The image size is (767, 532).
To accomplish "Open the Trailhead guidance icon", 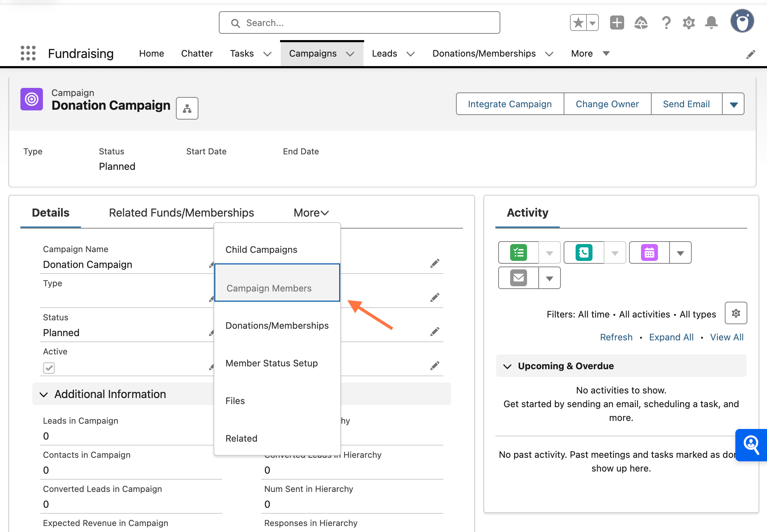I will point(641,23).
